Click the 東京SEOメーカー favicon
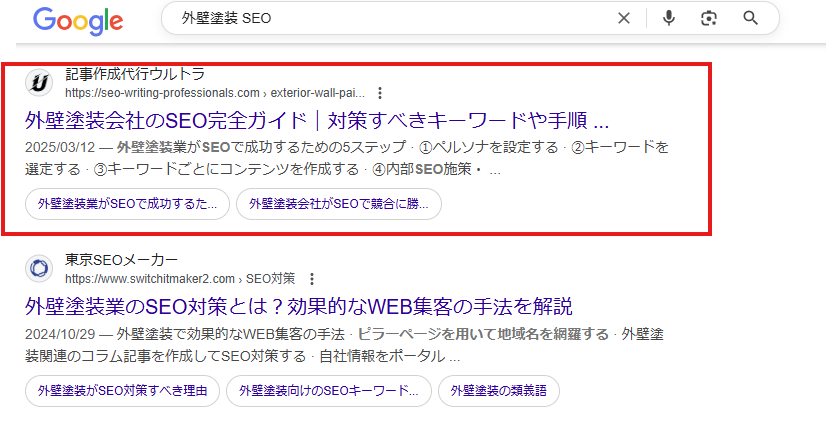The width and height of the screenshot is (826, 431). tap(39, 268)
